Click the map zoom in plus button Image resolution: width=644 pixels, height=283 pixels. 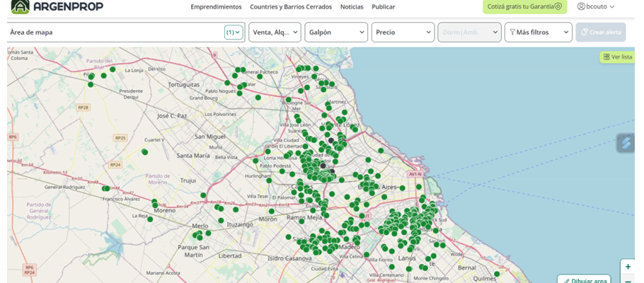coord(628,267)
